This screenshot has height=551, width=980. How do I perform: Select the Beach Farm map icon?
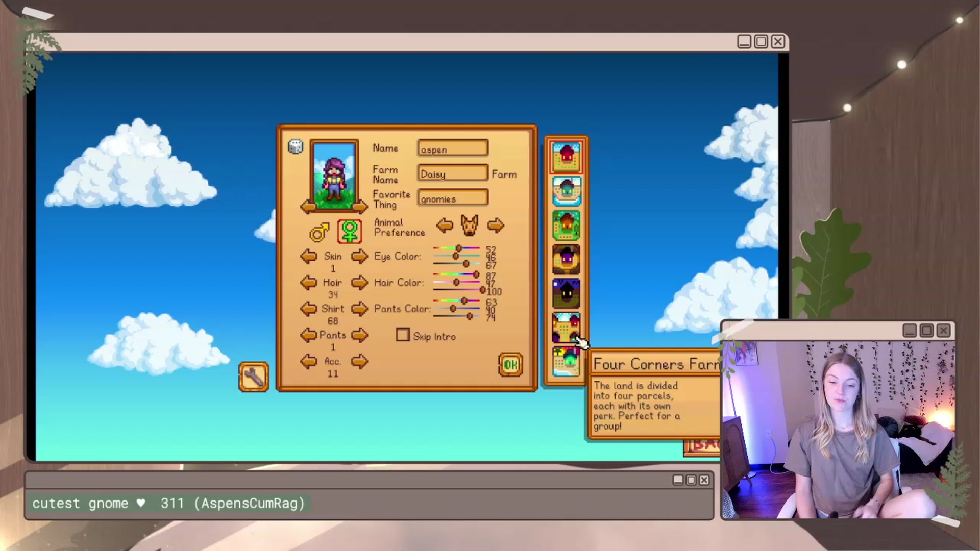pos(566,361)
